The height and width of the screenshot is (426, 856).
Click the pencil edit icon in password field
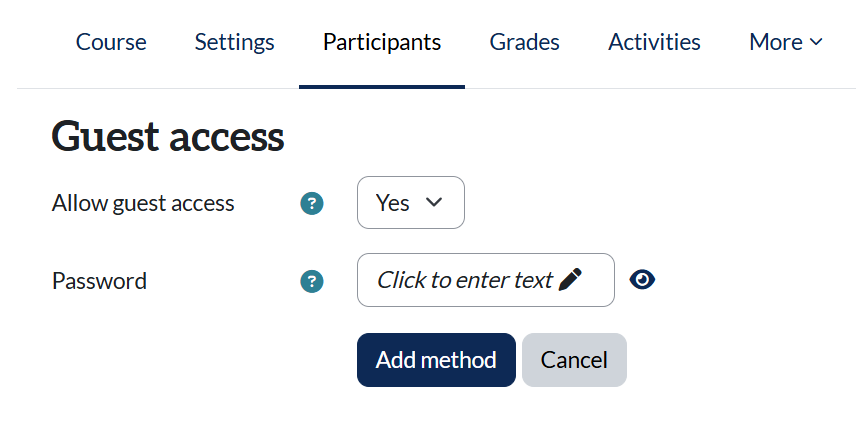tap(570, 280)
